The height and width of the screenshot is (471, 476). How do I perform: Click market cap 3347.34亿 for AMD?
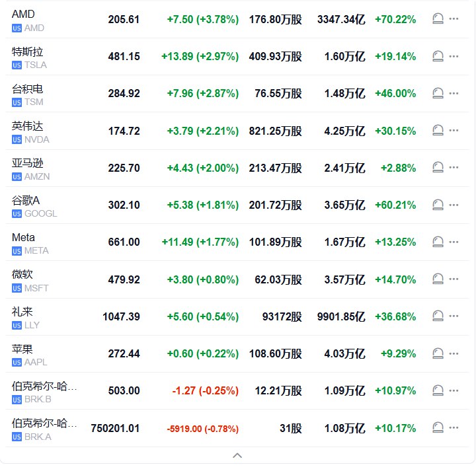tap(341, 19)
